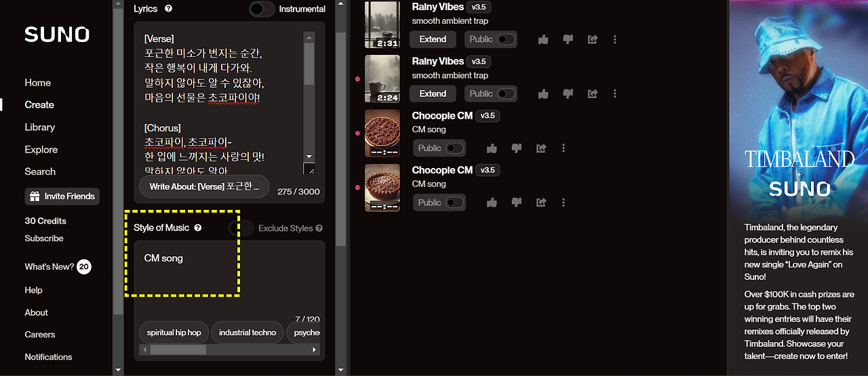Like the first Rainy Vibes song
The width and height of the screenshot is (868, 376).
[x=543, y=39]
